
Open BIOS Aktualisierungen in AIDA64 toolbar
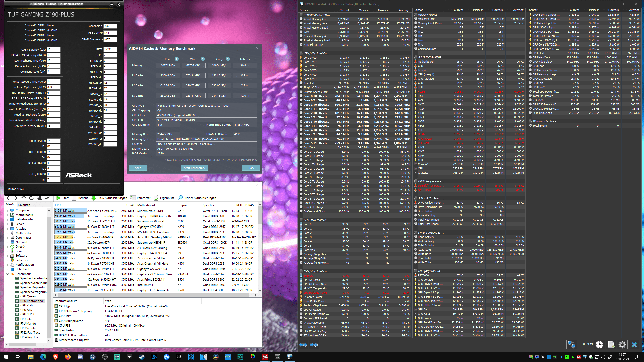point(109,198)
